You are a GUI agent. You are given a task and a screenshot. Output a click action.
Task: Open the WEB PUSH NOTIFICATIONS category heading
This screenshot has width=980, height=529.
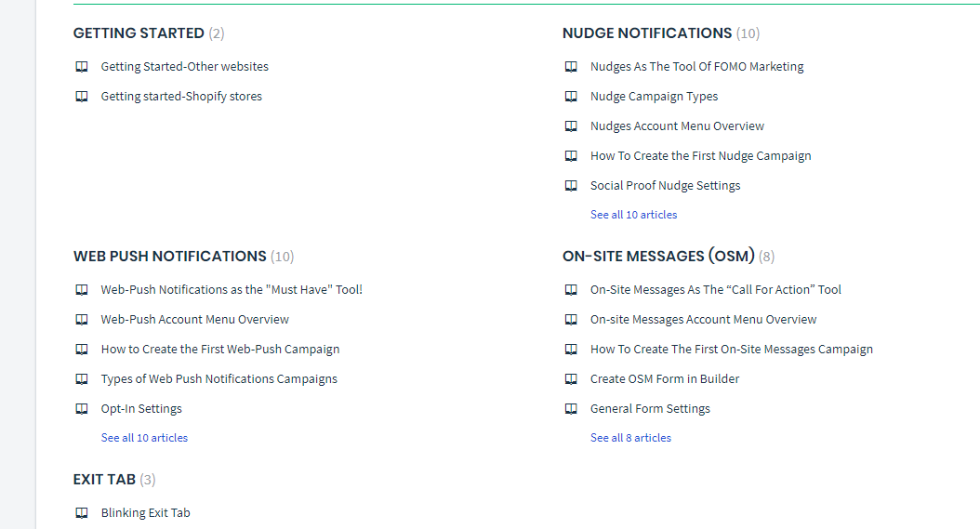pyautogui.click(x=169, y=257)
